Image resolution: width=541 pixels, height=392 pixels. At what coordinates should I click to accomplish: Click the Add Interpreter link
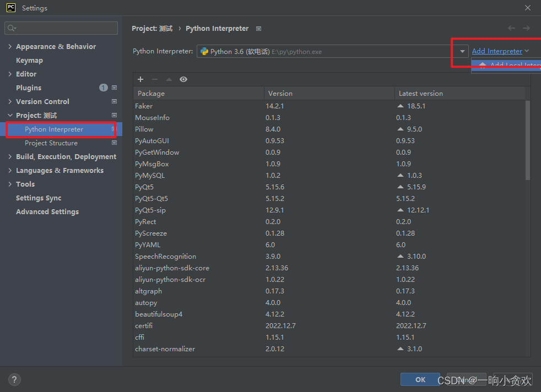[497, 51]
